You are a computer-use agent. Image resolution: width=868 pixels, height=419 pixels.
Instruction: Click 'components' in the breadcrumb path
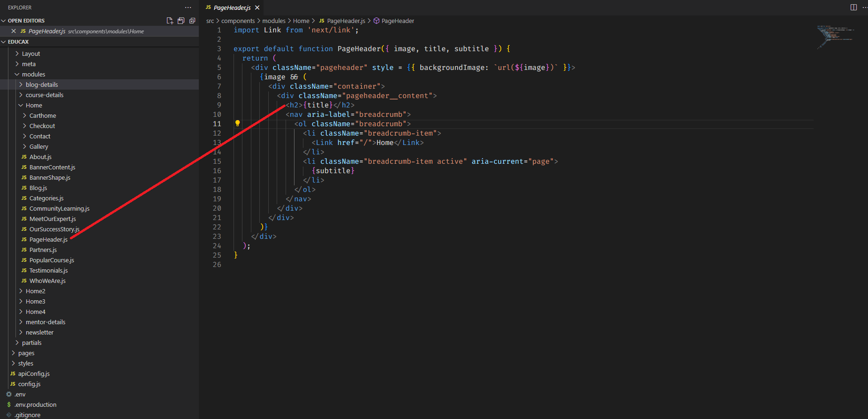click(x=238, y=21)
